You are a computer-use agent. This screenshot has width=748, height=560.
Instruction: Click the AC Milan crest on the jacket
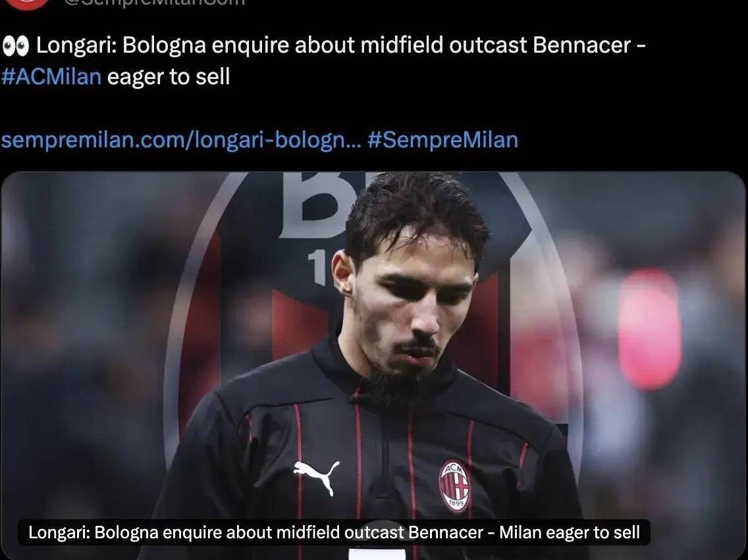[x=454, y=486]
